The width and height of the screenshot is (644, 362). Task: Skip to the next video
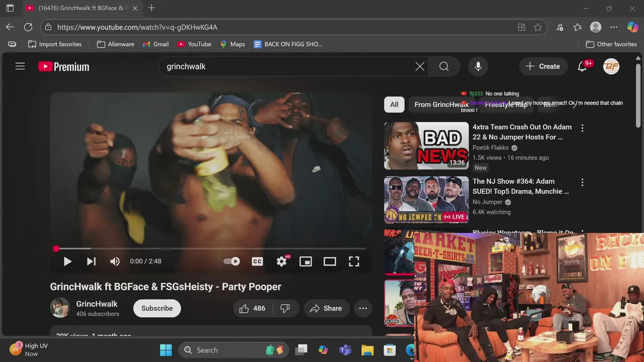tap(91, 261)
